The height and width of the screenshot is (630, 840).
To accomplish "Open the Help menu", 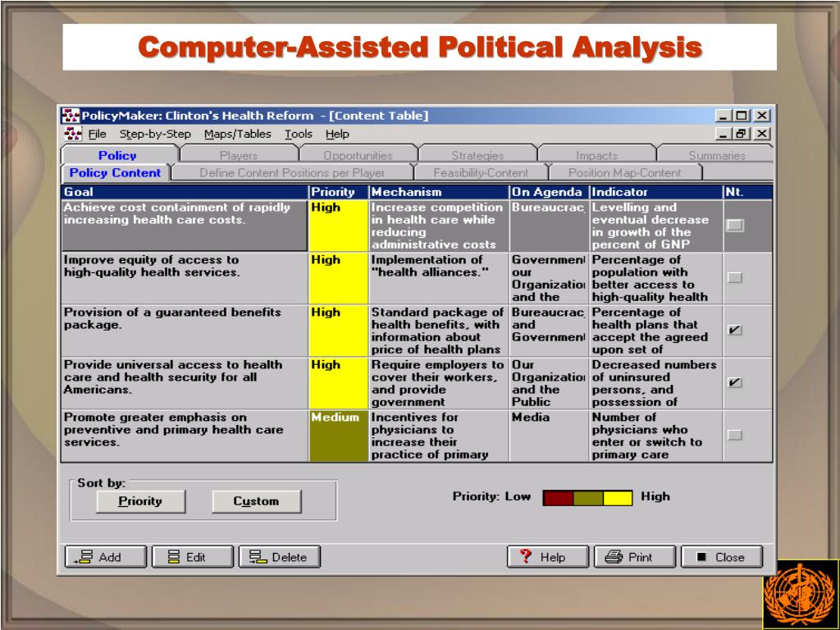I will click(x=337, y=134).
